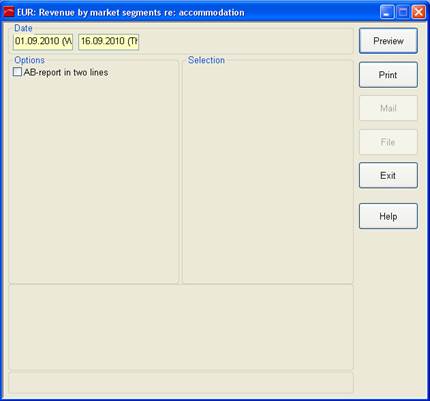Viewport: 430px width, 401px height.
Task: Click inside the empty Selection panel
Action: coord(268,173)
